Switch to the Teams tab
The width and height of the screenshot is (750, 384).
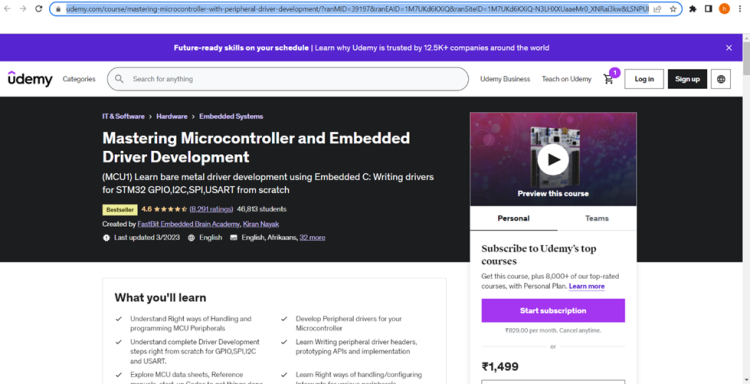click(597, 219)
